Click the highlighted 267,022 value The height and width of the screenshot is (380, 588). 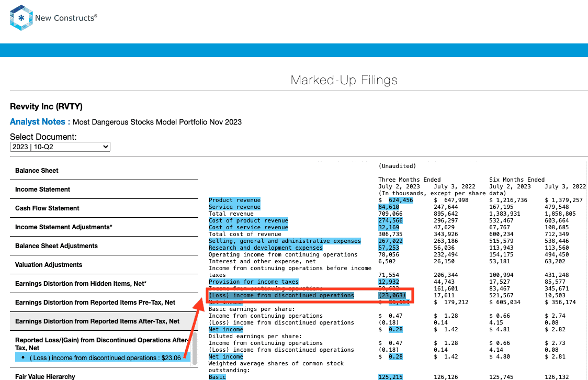click(x=390, y=241)
